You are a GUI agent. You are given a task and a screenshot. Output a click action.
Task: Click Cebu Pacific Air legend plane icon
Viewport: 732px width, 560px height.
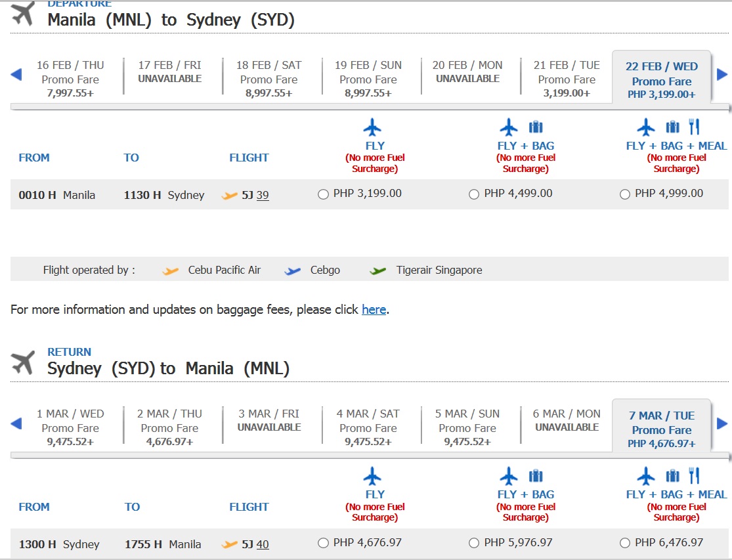171,270
